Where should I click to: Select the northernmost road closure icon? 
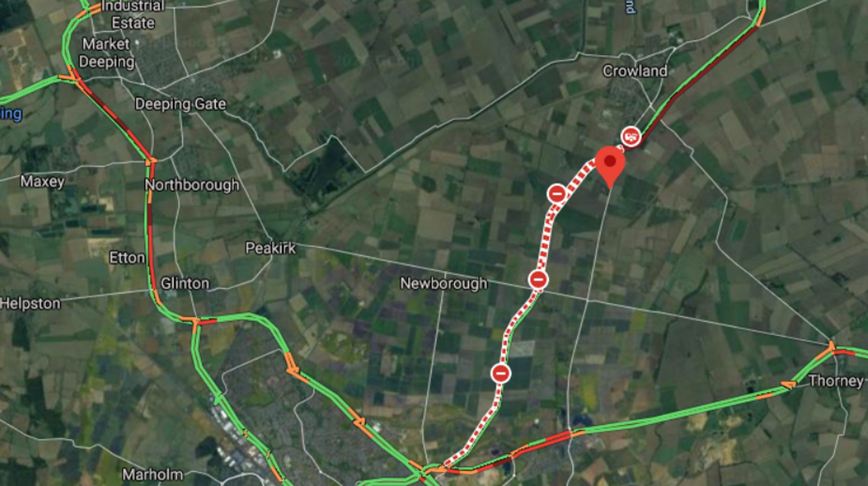coord(557,193)
